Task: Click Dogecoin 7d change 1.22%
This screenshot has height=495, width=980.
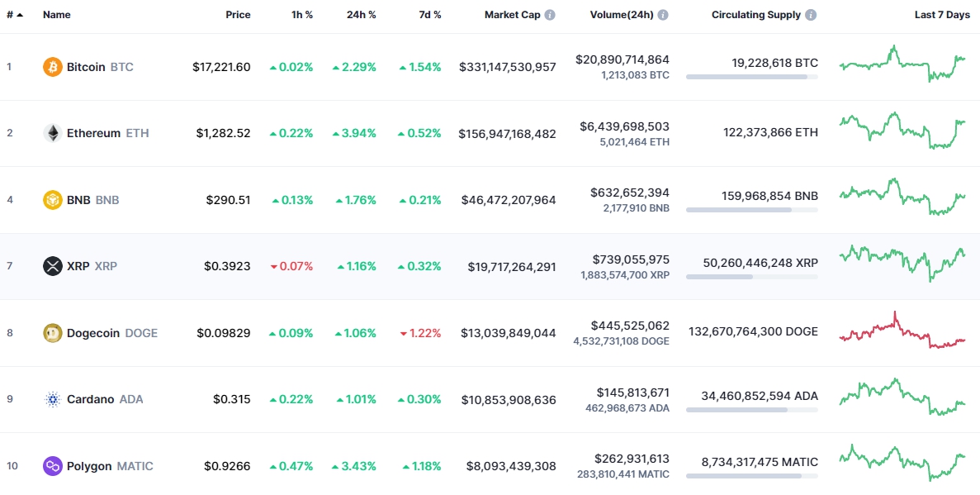Action: [x=420, y=333]
